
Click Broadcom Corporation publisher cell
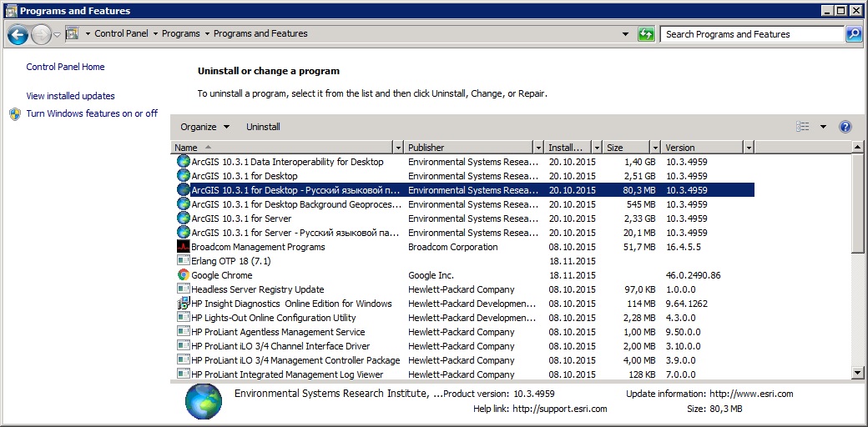tap(453, 247)
